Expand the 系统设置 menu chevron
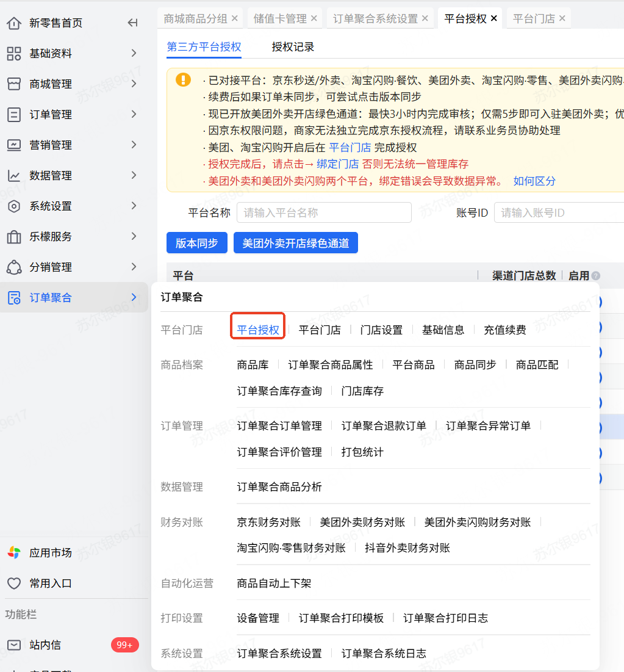 click(134, 206)
